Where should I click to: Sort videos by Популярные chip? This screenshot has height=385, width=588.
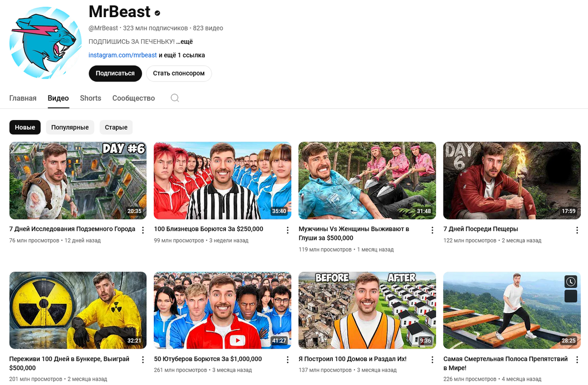[70, 127]
